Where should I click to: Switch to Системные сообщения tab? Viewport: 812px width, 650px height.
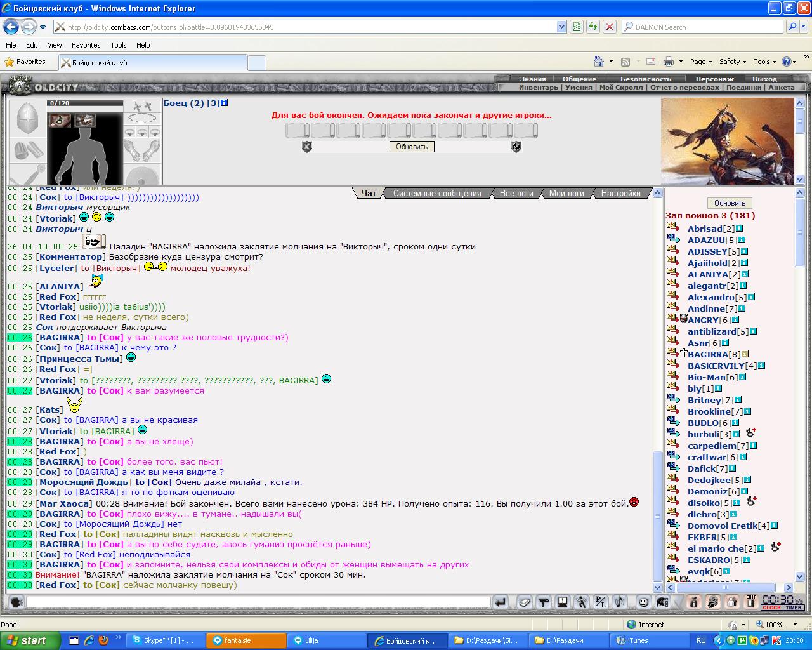(x=437, y=193)
